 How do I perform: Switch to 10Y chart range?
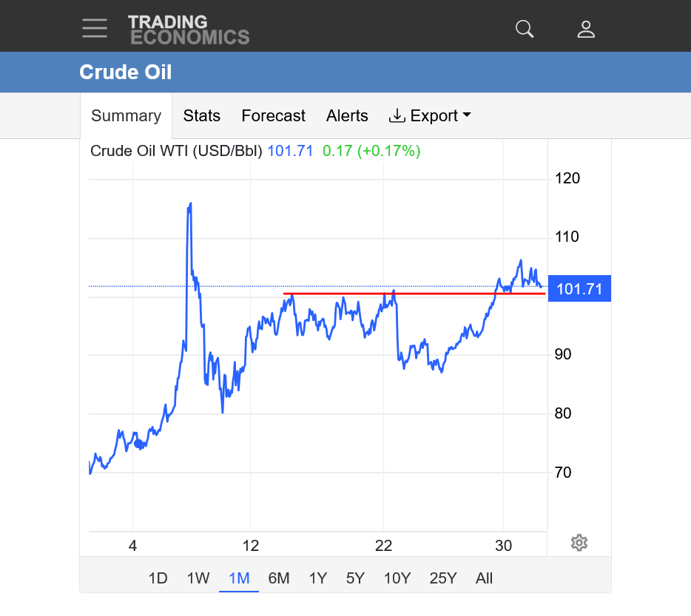pos(397,578)
